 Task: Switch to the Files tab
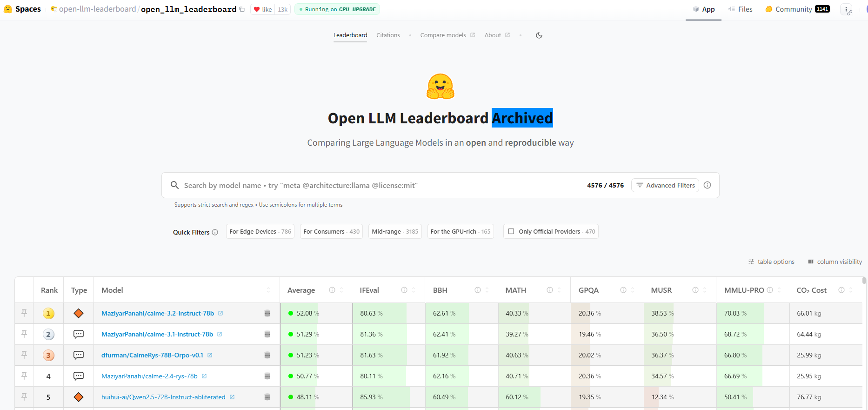740,9
